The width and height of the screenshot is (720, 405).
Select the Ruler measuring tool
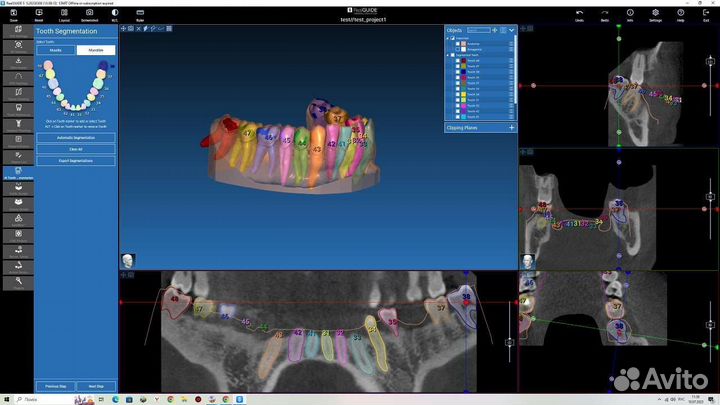[x=140, y=12]
